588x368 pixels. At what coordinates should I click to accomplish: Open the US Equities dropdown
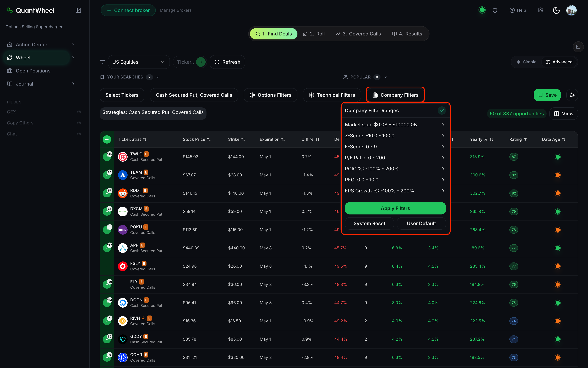(139, 62)
